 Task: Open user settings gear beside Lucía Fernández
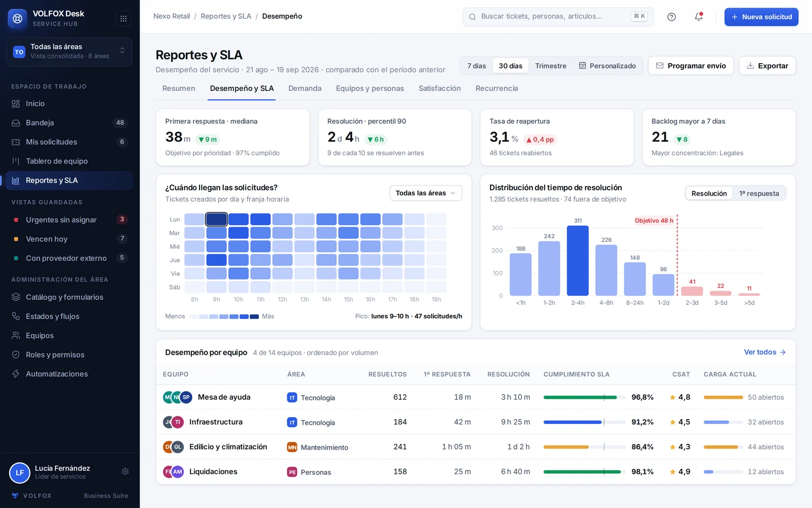125,471
